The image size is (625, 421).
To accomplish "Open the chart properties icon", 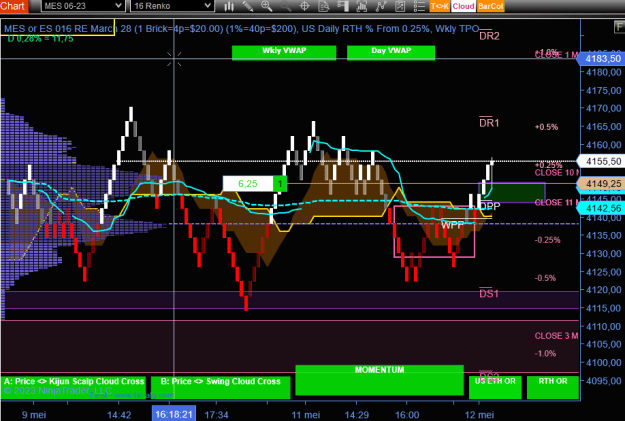I will pyautogui.click(x=400, y=6).
